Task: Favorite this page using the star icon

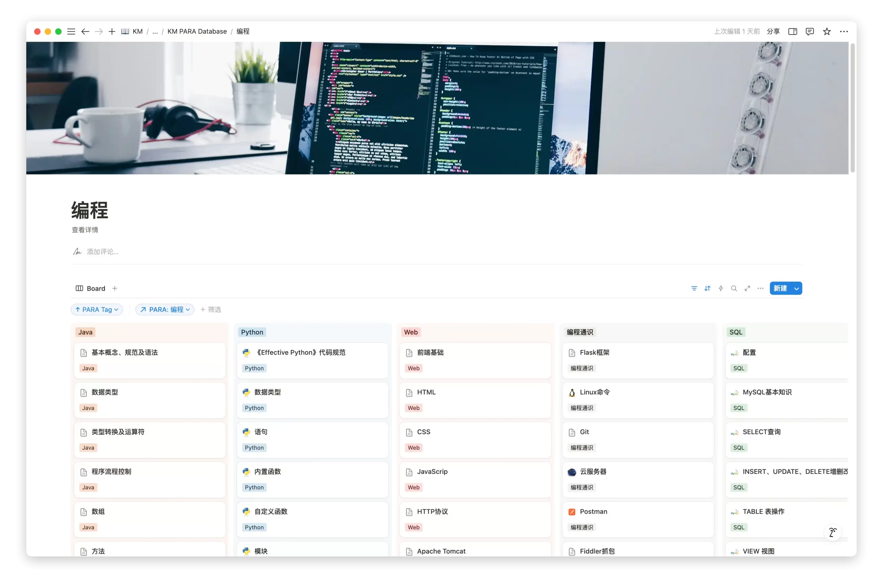Action: tap(827, 31)
